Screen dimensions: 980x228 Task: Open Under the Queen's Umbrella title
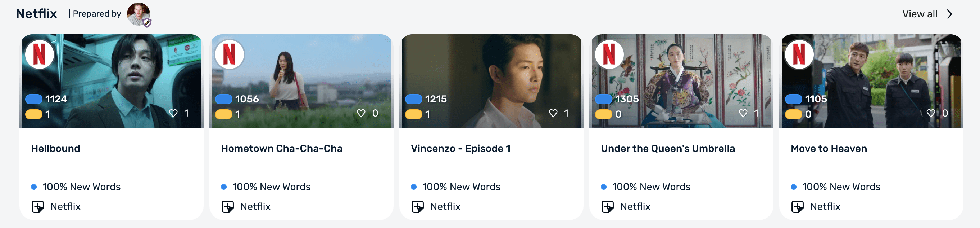pyautogui.click(x=668, y=148)
